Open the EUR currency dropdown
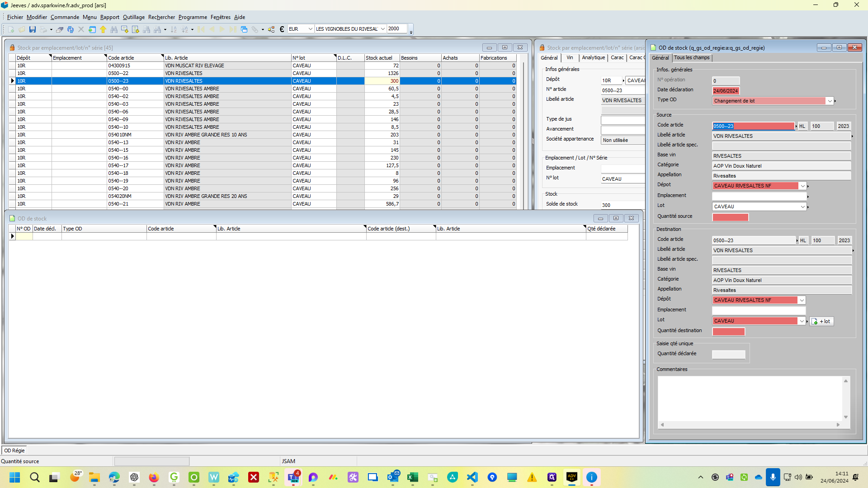Viewport: 868px width, 488px height. [x=310, y=29]
